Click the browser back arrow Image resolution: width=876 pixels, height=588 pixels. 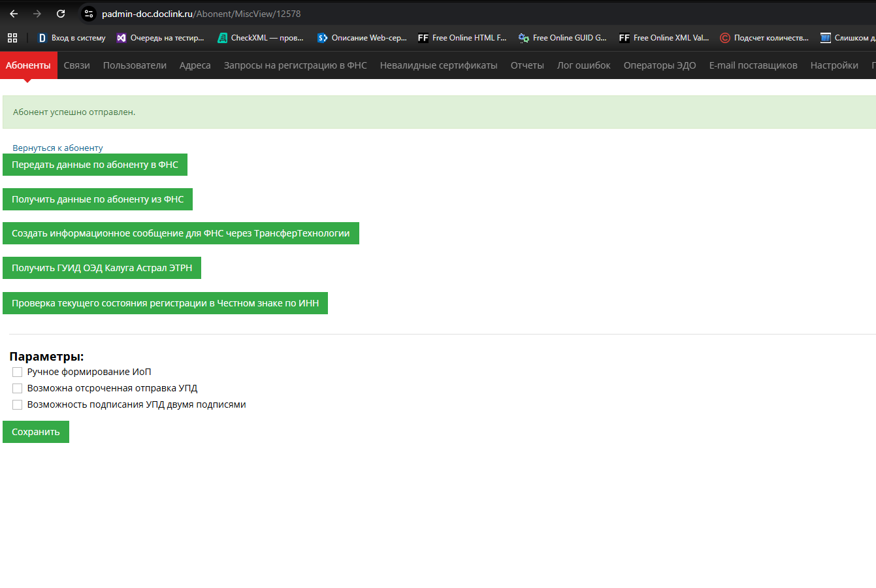(14, 14)
